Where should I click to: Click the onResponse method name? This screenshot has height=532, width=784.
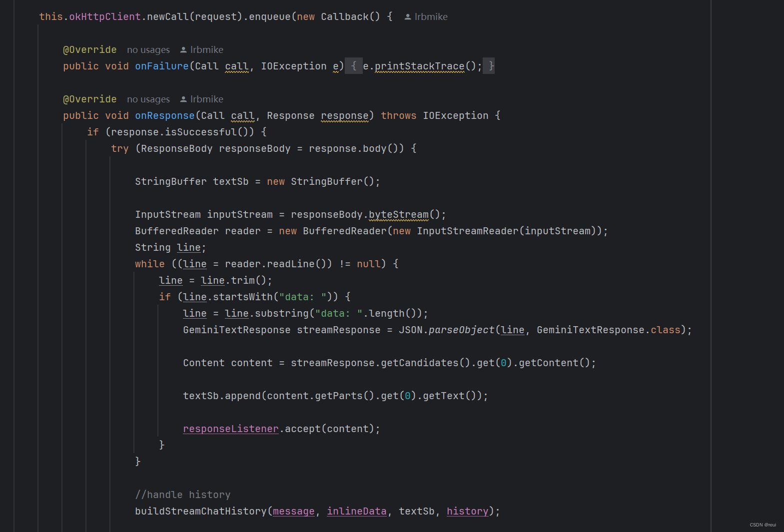(x=165, y=116)
